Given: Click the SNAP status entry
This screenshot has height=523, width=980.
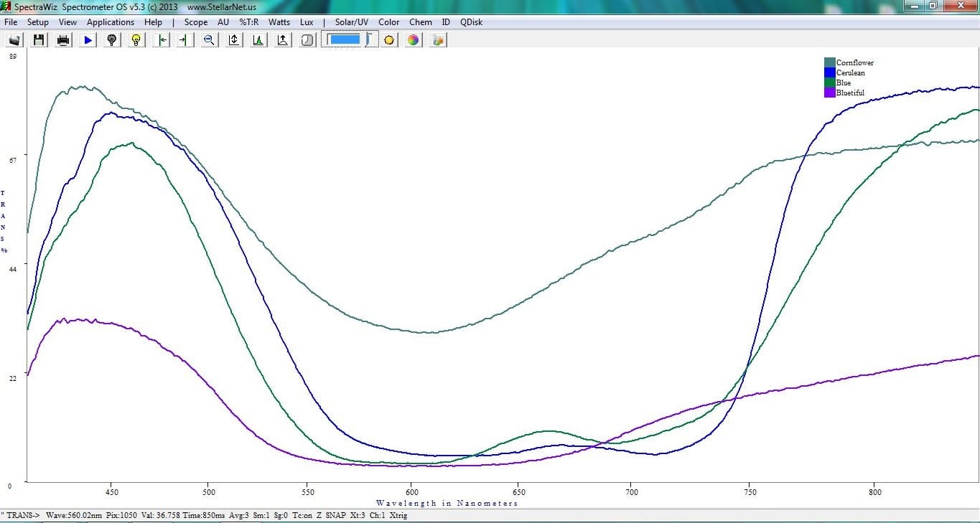Looking at the screenshot, I should (335, 515).
